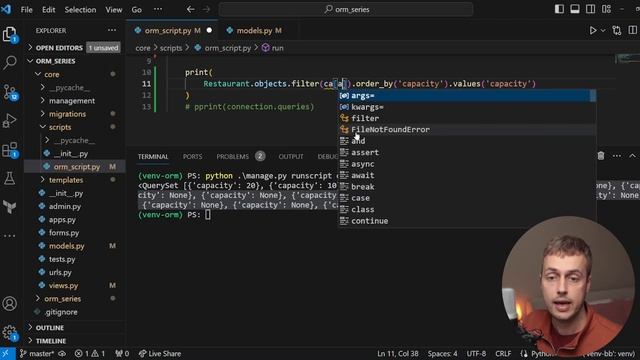This screenshot has width=640, height=360.
Task: Expand the management folder
Action: 71,101
